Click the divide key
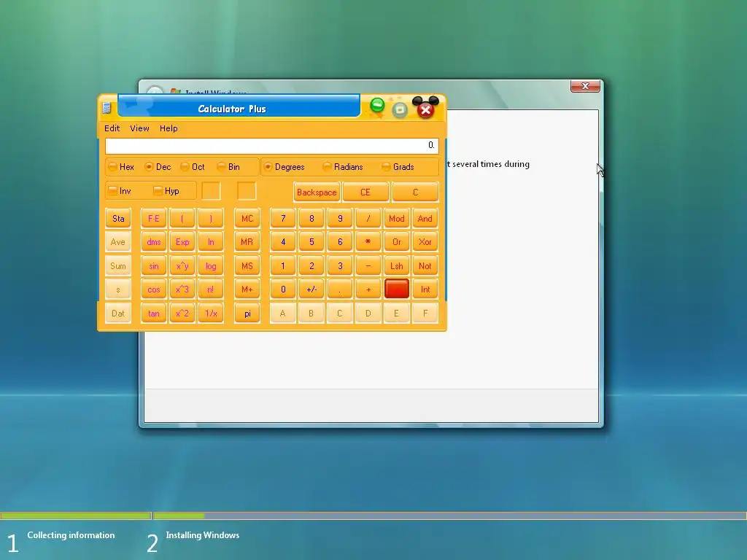This screenshot has height=560, width=747. pos(368,219)
